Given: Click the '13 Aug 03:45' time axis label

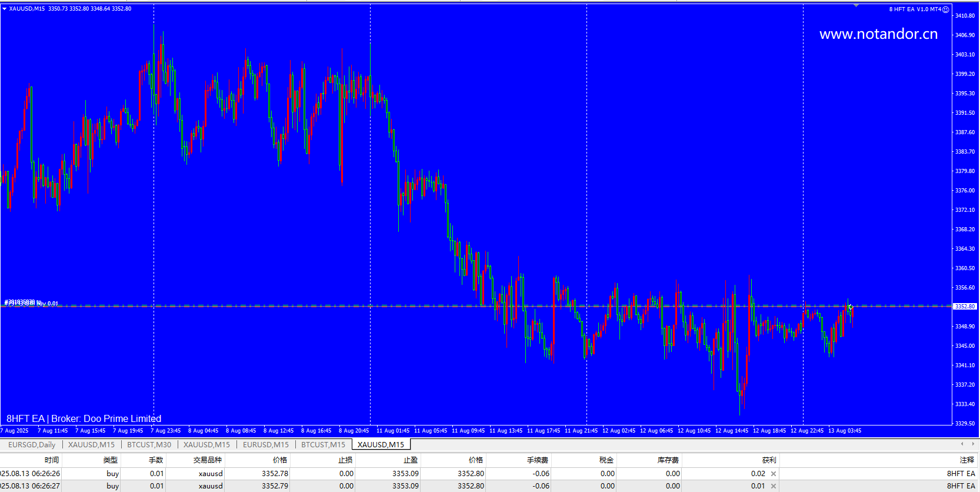Looking at the screenshot, I should click(845, 431).
